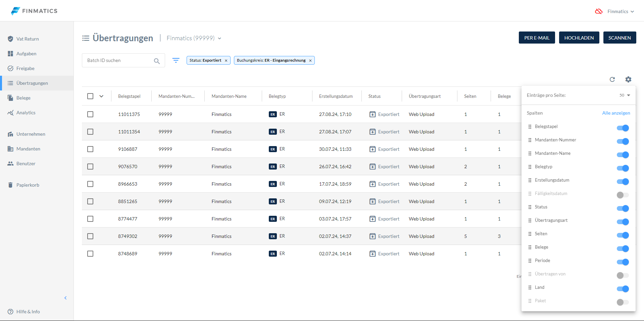Enable the Übertragen von column switch

coord(623,275)
